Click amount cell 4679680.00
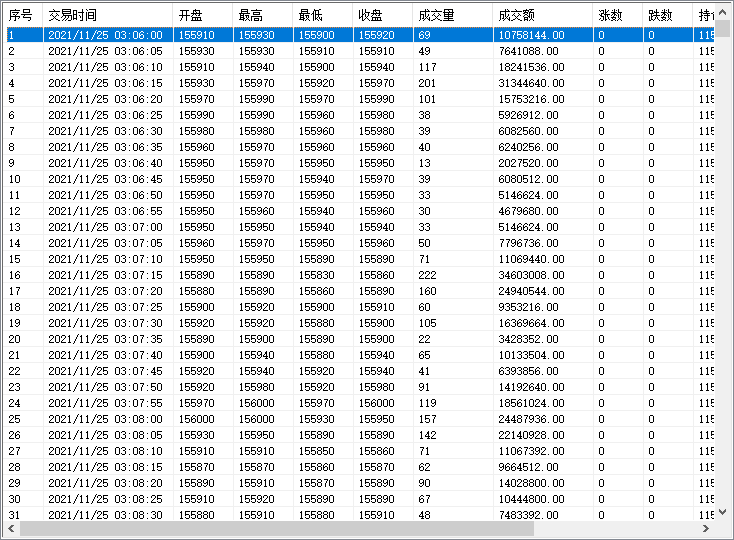Screen dimensions: 734x540 click(x=528, y=211)
